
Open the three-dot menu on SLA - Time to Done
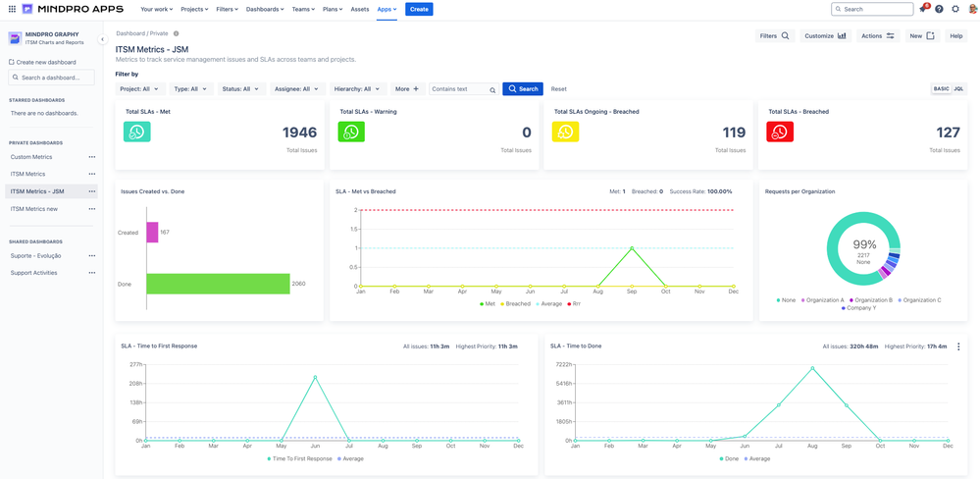pyautogui.click(x=958, y=346)
